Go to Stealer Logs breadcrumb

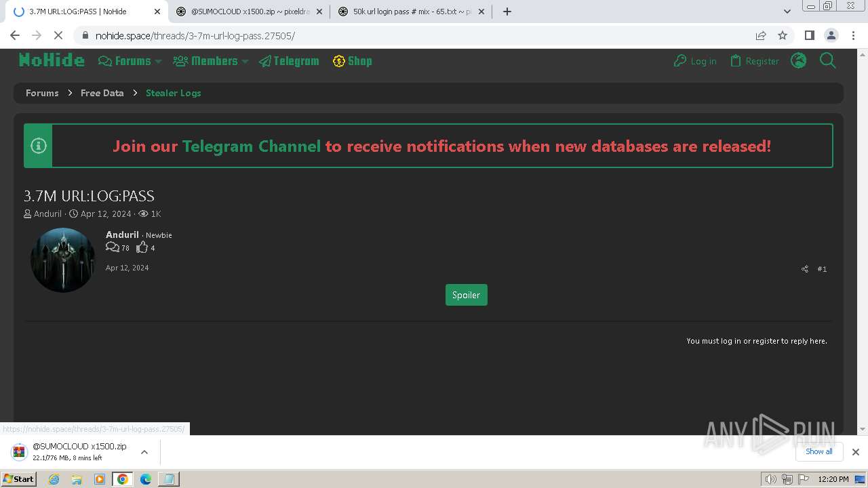(174, 93)
